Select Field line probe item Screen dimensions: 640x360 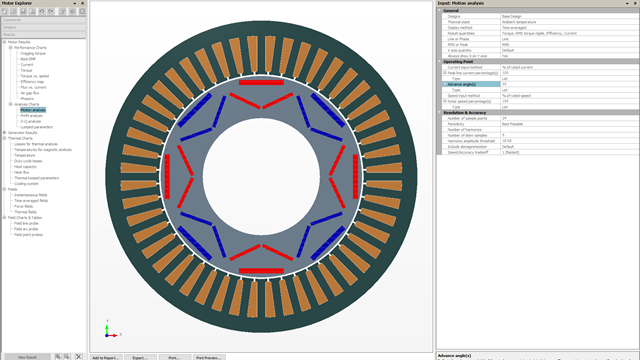pos(26,223)
